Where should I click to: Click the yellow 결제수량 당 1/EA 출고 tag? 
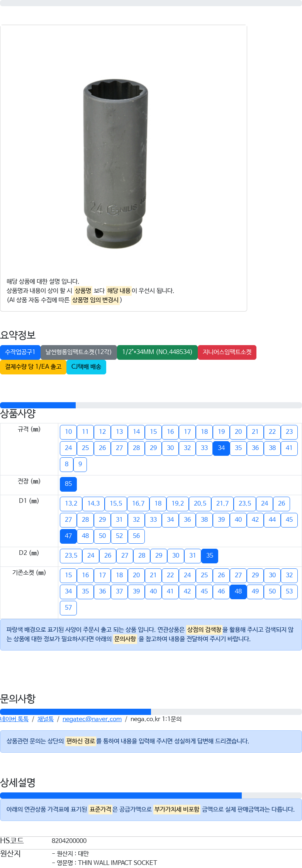[x=33, y=367]
